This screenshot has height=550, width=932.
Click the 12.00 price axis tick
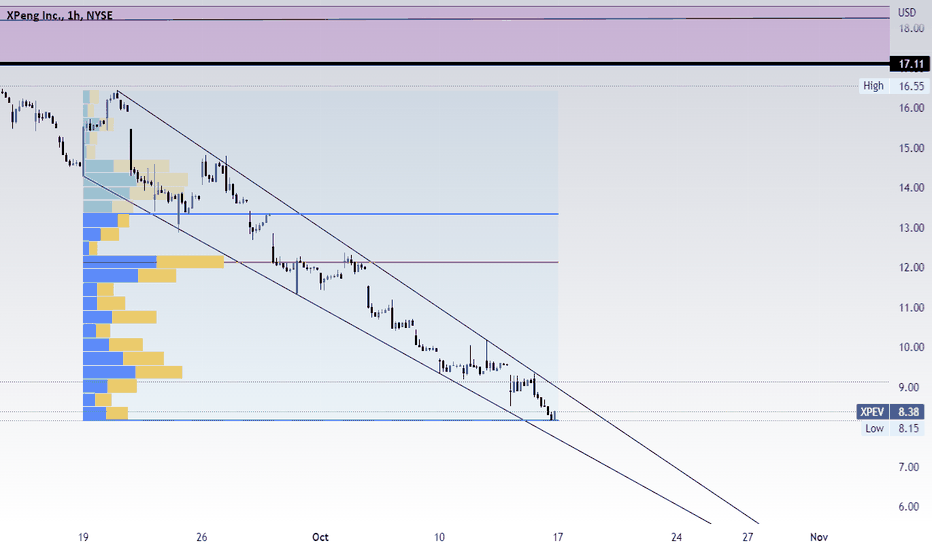tap(911, 267)
